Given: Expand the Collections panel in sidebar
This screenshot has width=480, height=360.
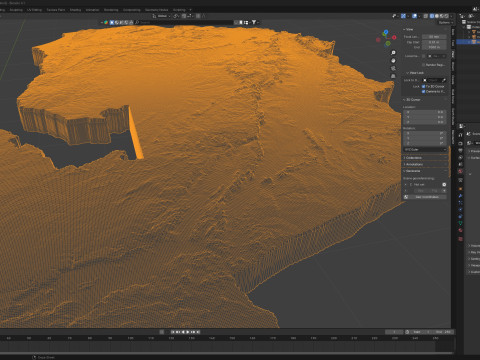Looking at the screenshot, I should click(x=413, y=158).
